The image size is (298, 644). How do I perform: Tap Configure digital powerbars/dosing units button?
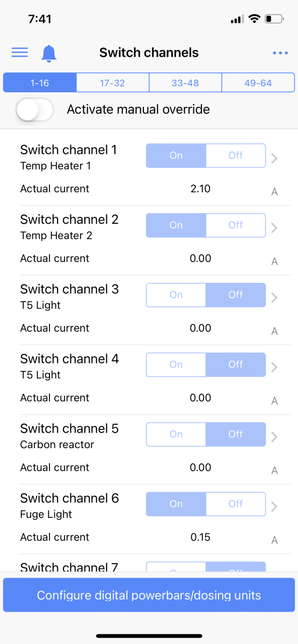(x=149, y=595)
